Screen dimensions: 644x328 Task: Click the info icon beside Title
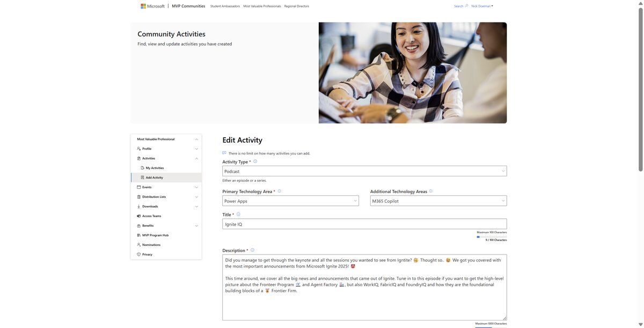click(x=238, y=214)
